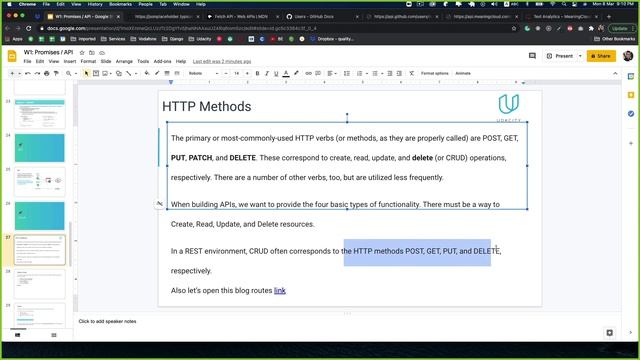Toggle underline formatting

point(276,73)
